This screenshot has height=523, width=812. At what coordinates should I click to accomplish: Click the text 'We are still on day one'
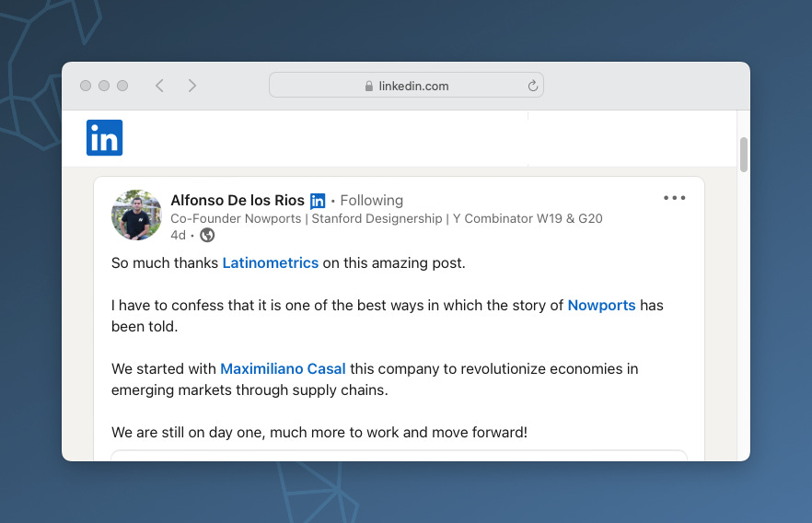point(186,433)
